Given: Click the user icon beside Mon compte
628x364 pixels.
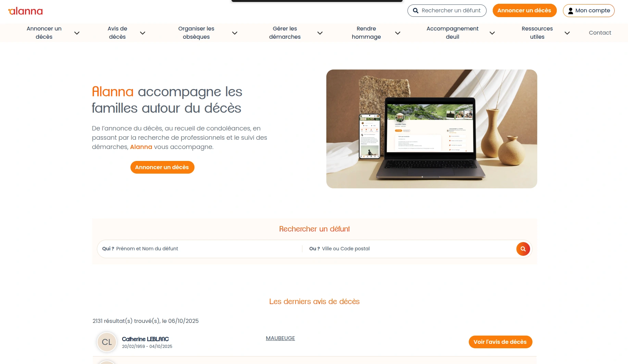Looking at the screenshot, I should pyautogui.click(x=570, y=11).
